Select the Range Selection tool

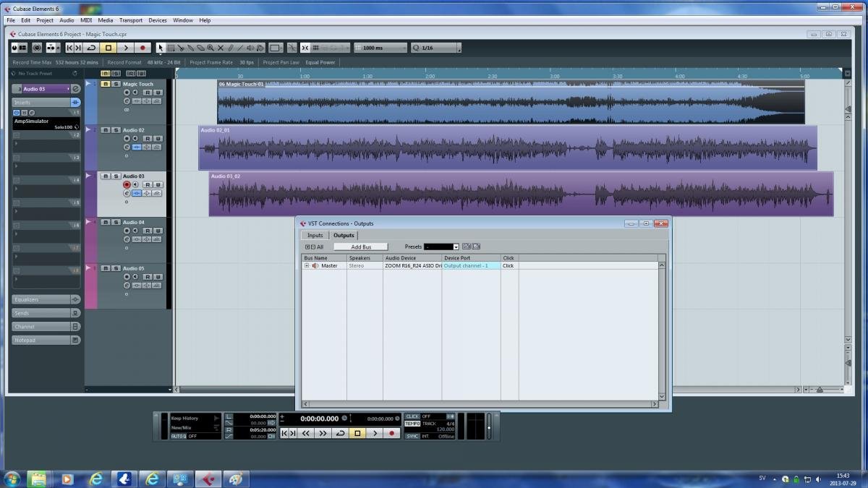[171, 48]
